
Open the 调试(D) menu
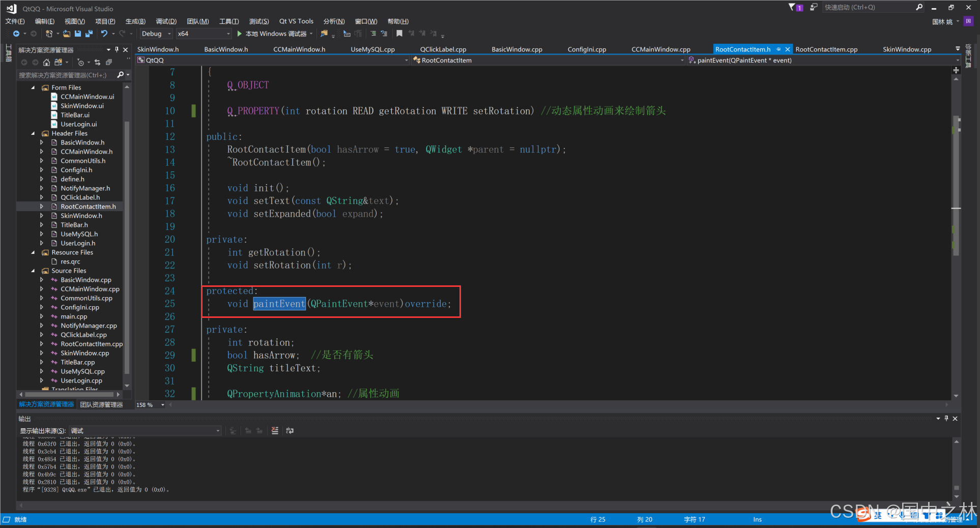pyautogui.click(x=166, y=21)
